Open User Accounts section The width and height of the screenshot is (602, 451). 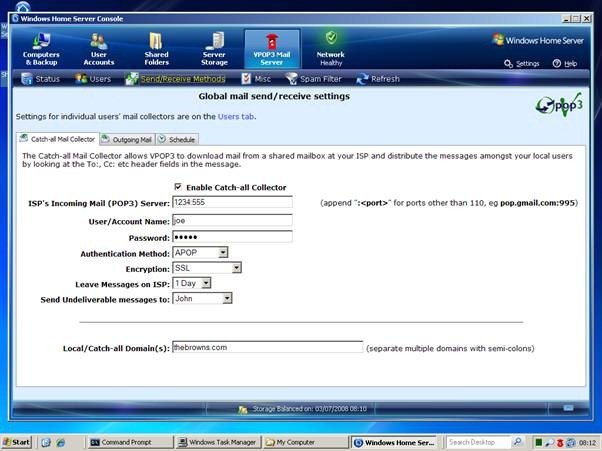point(99,49)
